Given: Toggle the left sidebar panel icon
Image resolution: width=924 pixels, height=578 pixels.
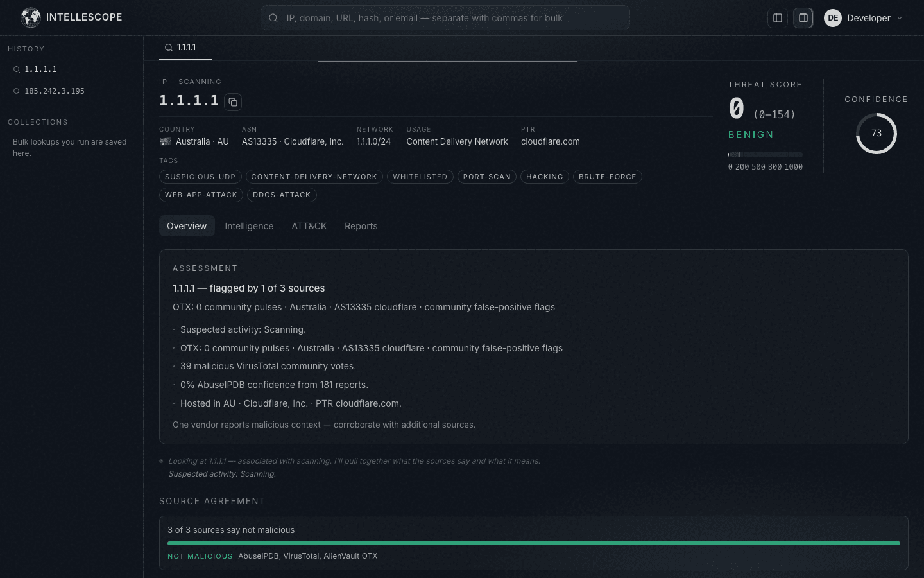Looking at the screenshot, I should click(778, 18).
